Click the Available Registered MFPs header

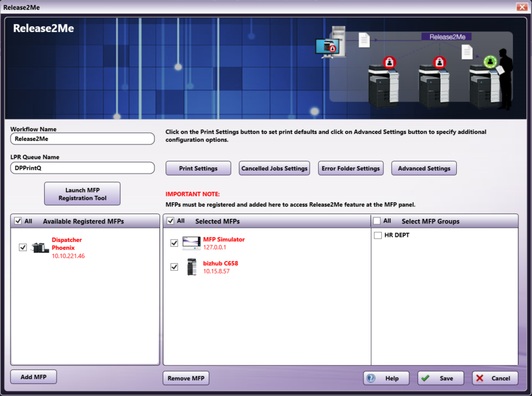[x=83, y=221]
